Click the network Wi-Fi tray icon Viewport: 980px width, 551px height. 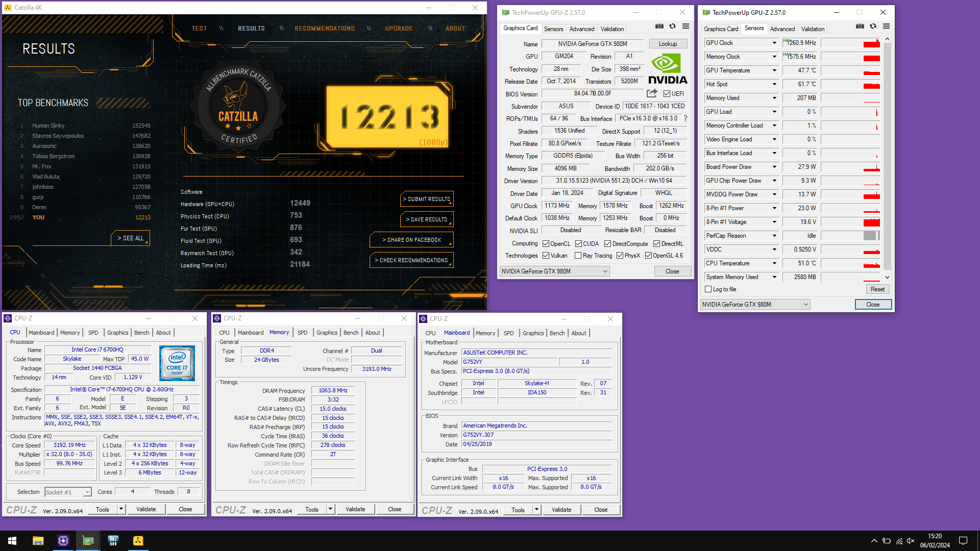pos(899,541)
